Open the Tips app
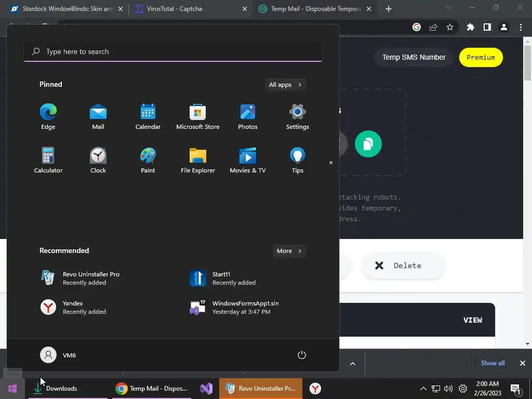 coord(298,161)
